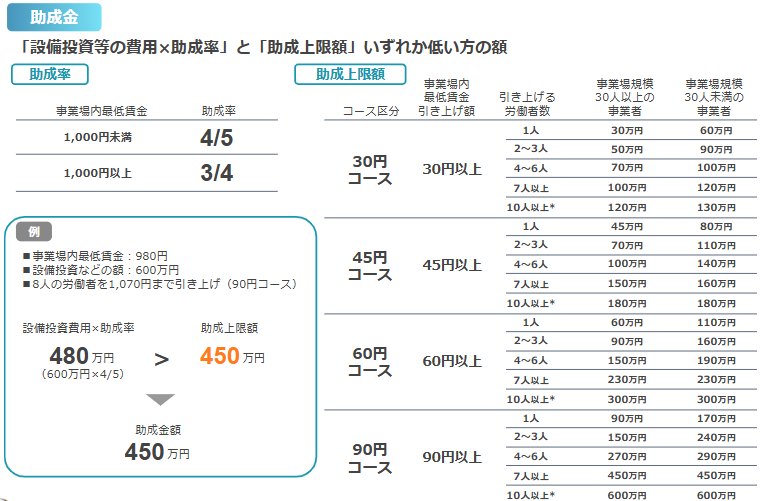The image size is (766, 501).
Task: Select the 4/5 subsidy rate value
Action: [216, 138]
